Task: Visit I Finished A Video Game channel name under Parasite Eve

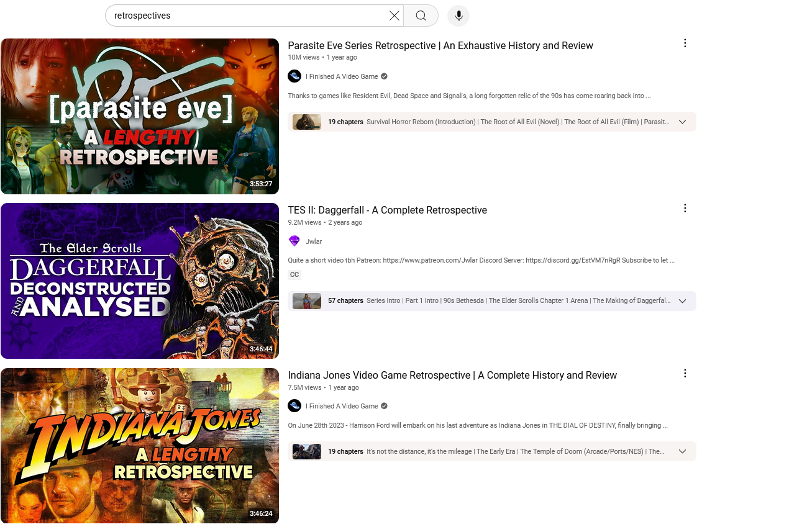Action: [x=342, y=76]
